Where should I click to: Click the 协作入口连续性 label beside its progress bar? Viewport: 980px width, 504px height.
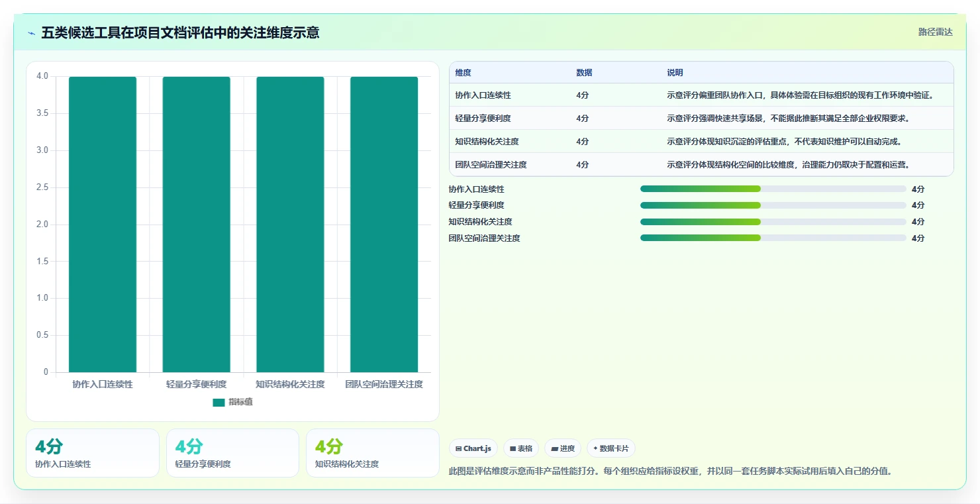click(476, 189)
